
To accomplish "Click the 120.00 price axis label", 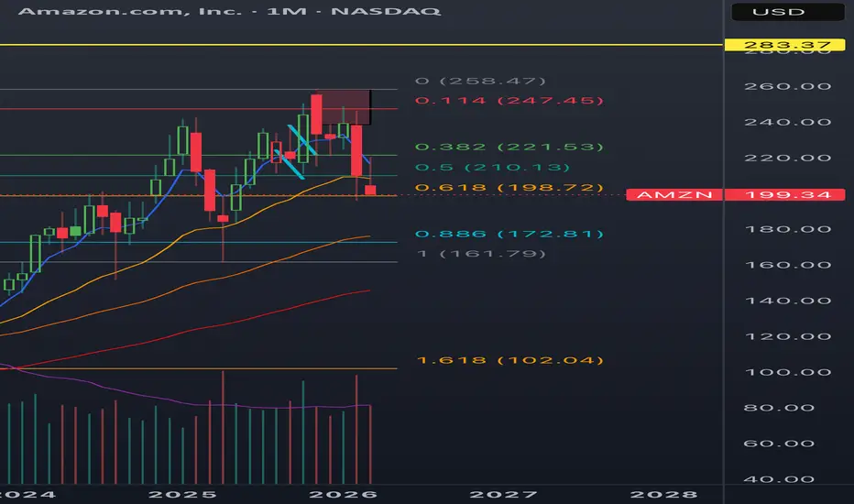I will point(787,336).
